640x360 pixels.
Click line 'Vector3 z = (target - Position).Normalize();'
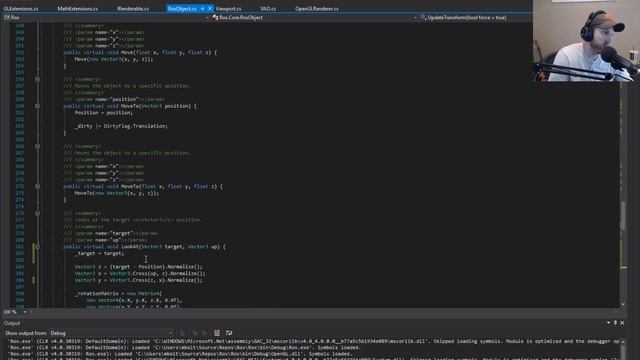coord(138,267)
